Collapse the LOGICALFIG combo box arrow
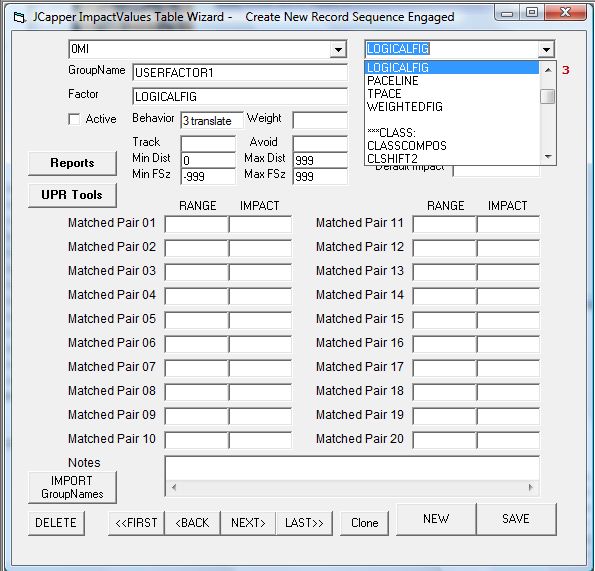Viewport: 595px width, 571px height. pos(546,50)
